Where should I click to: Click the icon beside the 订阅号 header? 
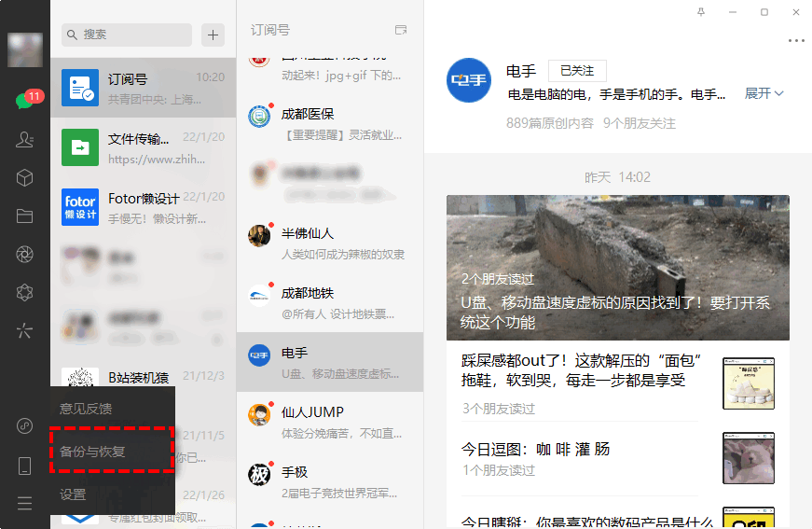401,30
